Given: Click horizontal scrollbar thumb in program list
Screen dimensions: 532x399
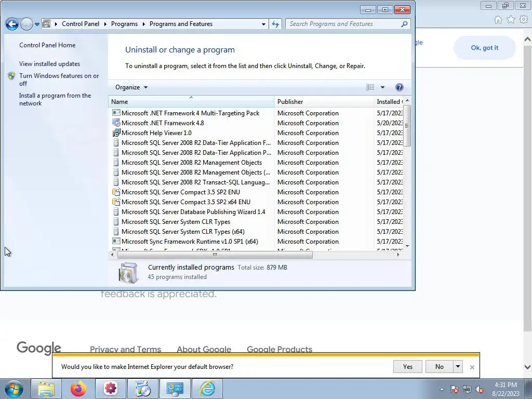Looking at the screenshot, I should [x=215, y=255].
